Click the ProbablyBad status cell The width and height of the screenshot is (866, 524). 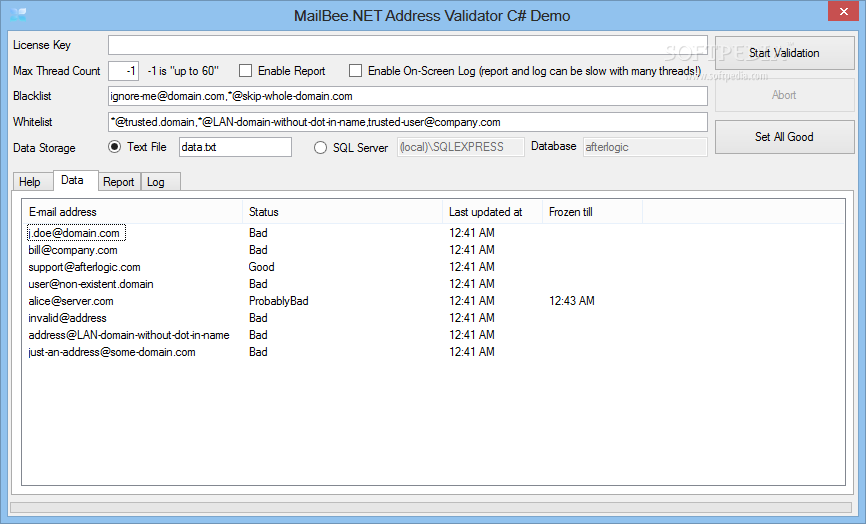click(x=278, y=301)
